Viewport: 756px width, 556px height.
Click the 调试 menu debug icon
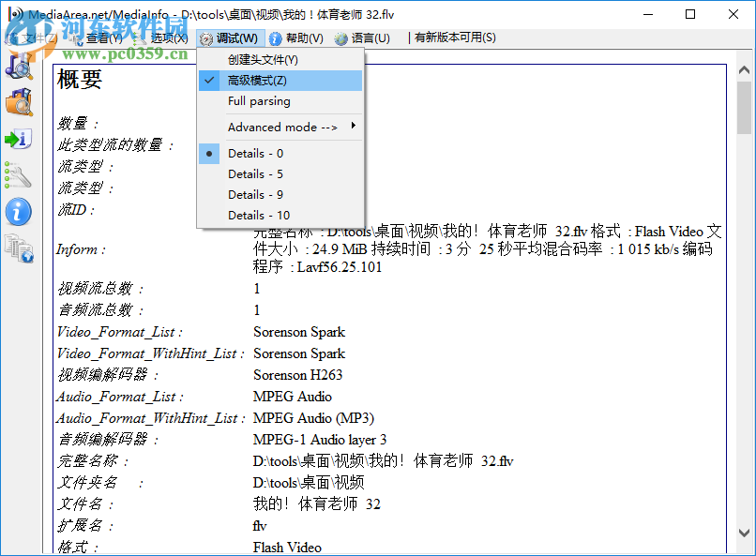204,38
